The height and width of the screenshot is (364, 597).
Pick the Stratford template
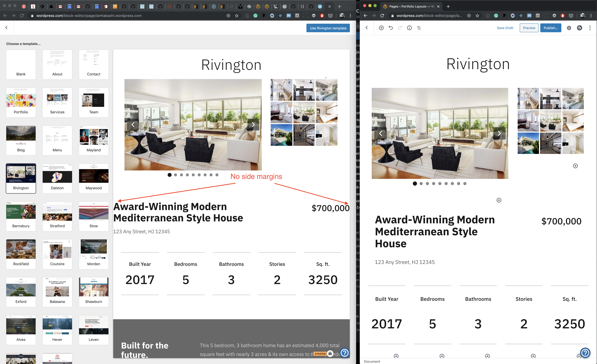click(57, 216)
